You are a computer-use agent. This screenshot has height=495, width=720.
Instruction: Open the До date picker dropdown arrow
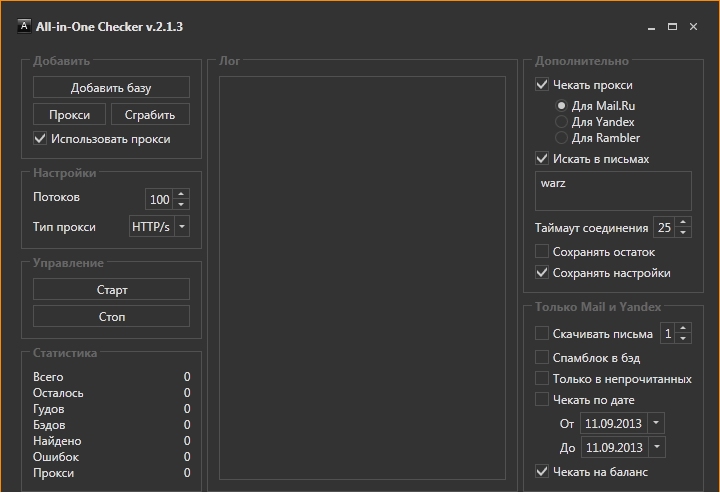657,447
